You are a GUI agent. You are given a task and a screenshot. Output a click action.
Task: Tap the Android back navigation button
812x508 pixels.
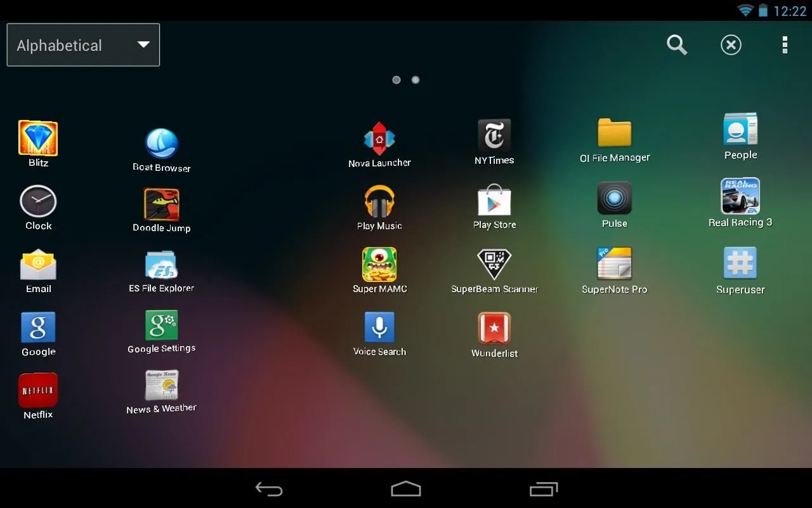[269, 489]
